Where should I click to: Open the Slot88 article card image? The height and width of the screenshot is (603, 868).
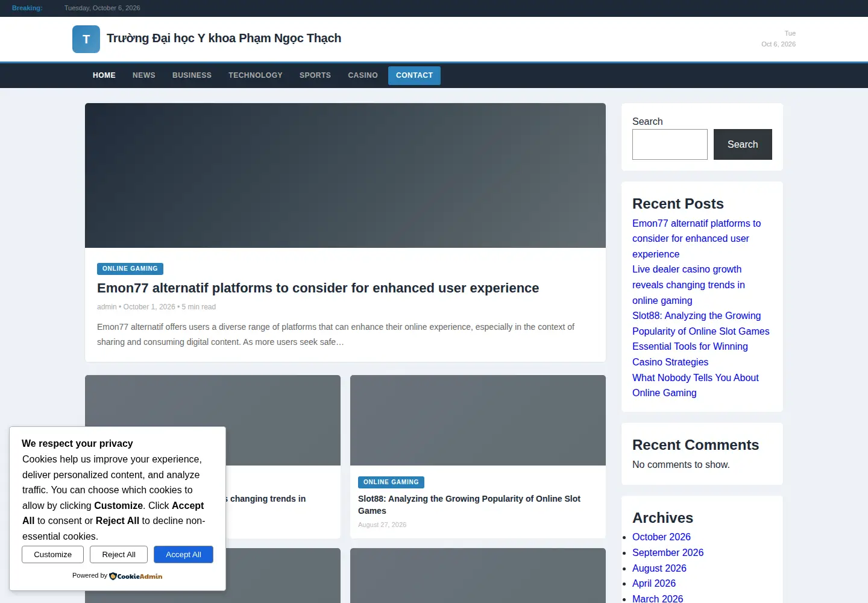(x=478, y=420)
